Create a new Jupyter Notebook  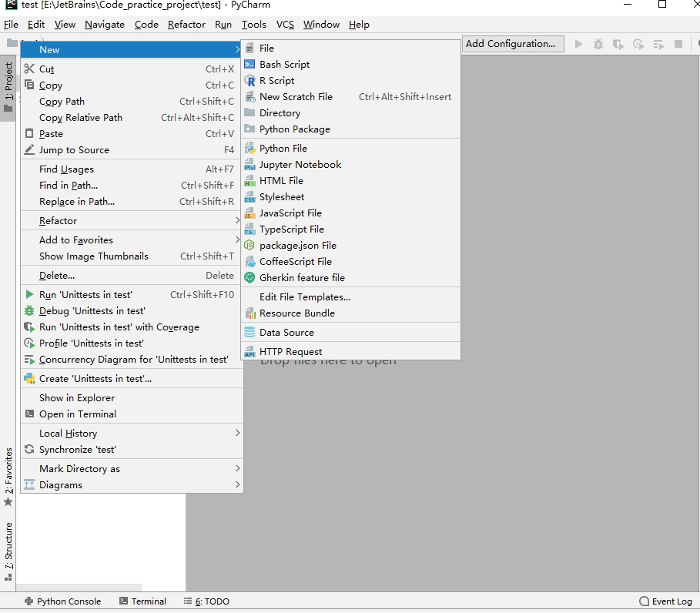(x=300, y=165)
